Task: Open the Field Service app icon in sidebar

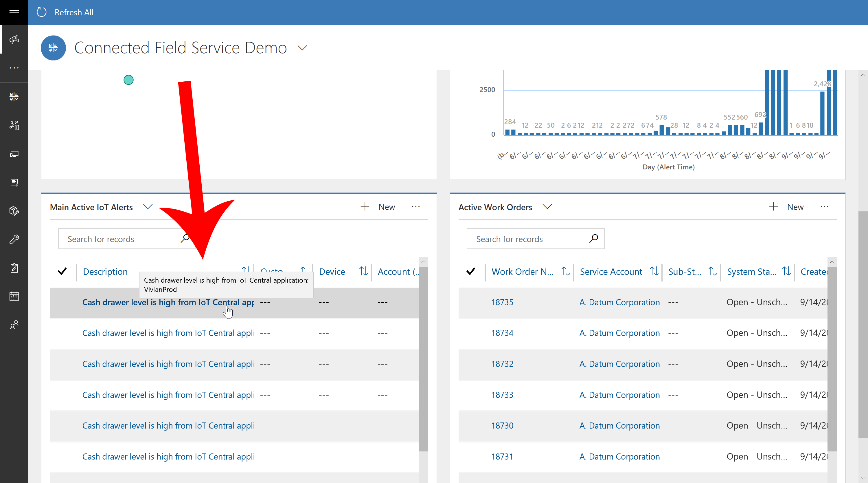Action: point(14,39)
